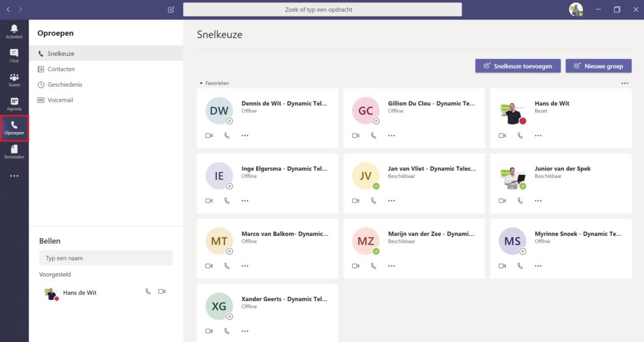Screen dimensions: 644x342
Task: Click the search command box
Action: point(323,9)
